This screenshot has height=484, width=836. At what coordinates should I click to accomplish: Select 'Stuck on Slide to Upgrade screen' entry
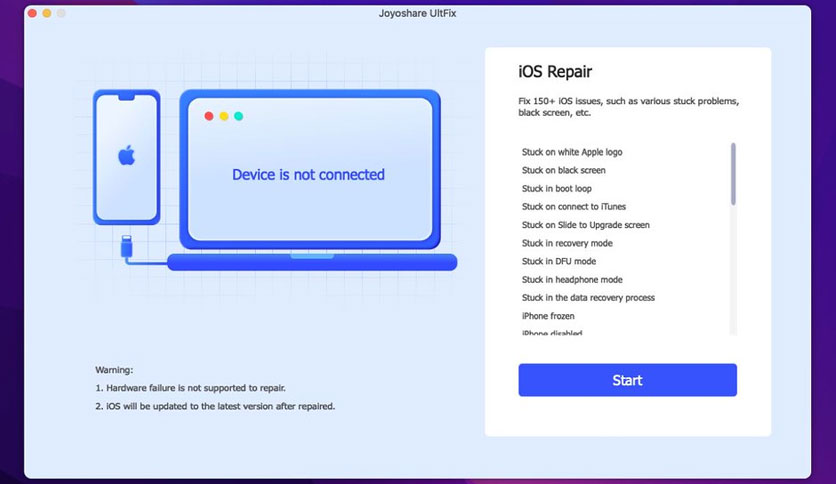585,225
